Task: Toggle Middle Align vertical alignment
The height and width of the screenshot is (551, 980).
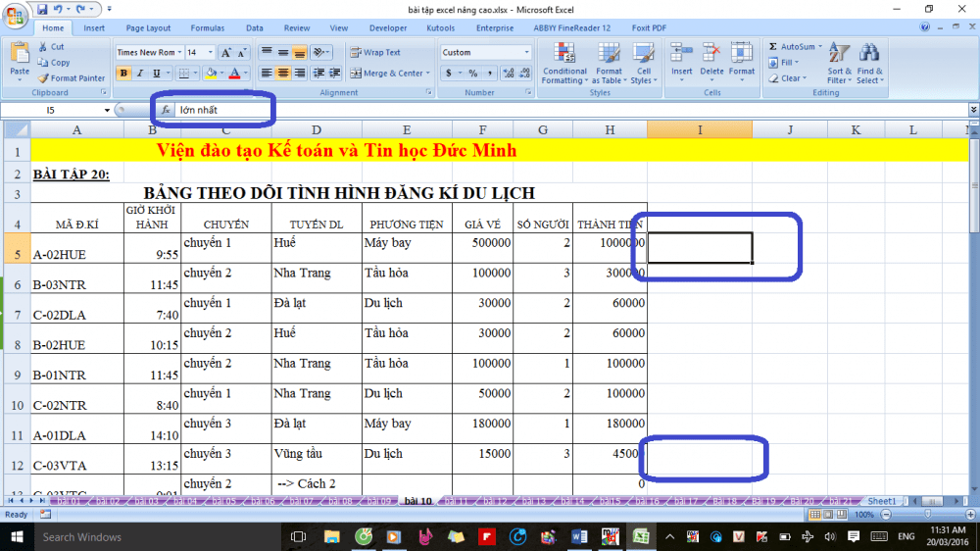Action: (282, 53)
